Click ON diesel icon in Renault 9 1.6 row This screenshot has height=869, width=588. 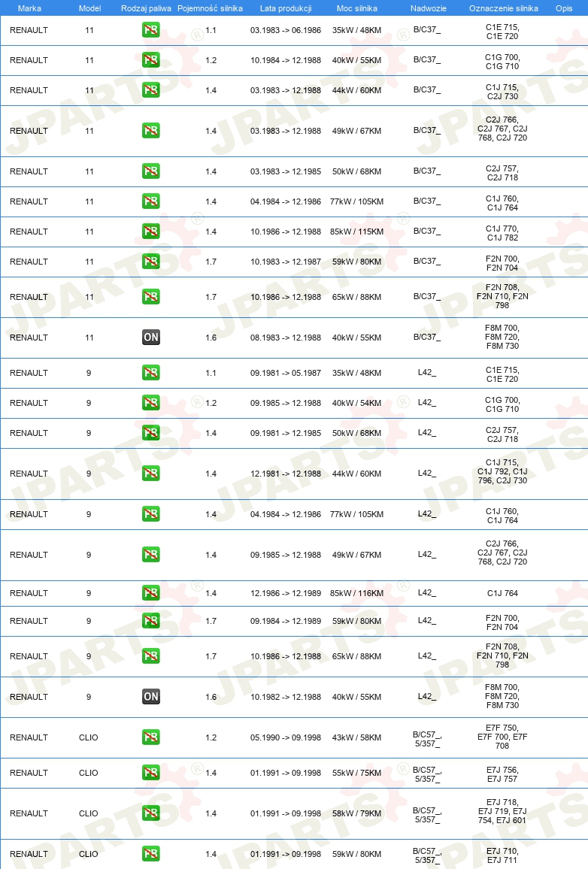click(x=150, y=697)
